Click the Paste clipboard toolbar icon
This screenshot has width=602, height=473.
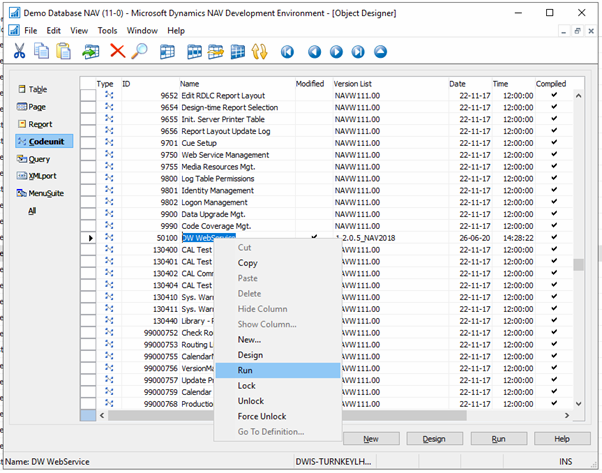(x=64, y=52)
